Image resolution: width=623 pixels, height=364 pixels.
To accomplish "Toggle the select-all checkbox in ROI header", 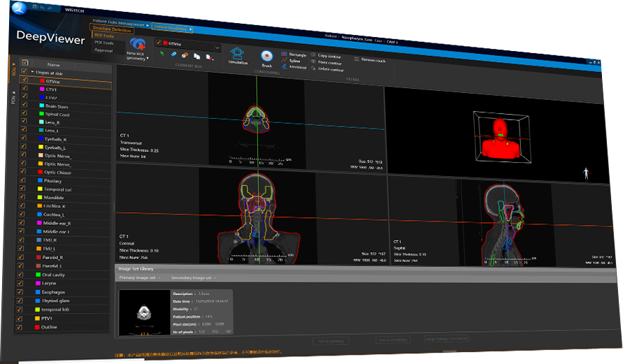I will pyautogui.click(x=25, y=62).
